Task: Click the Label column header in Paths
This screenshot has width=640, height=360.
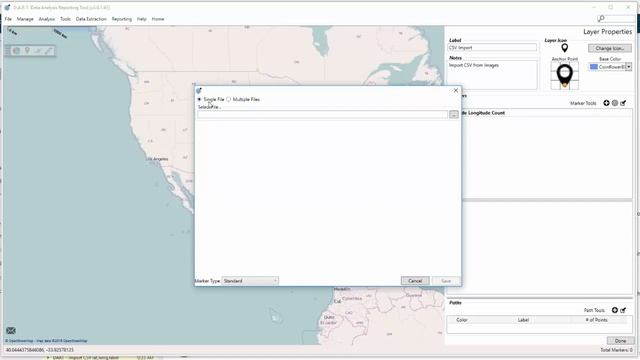Action: [523, 320]
